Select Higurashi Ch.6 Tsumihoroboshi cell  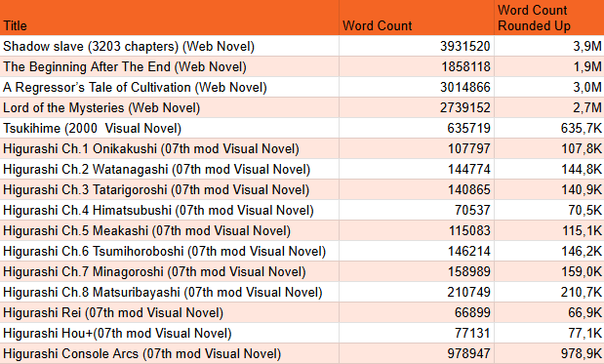[170, 251]
